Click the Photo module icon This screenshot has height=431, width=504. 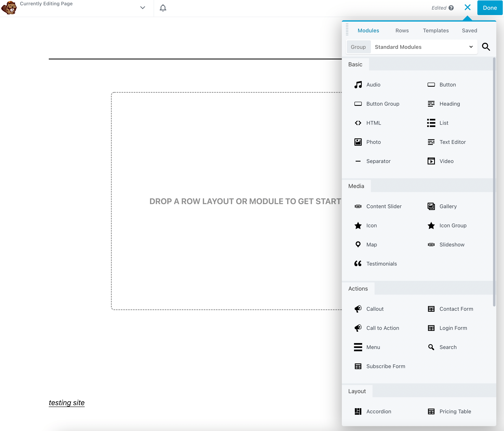[358, 142]
